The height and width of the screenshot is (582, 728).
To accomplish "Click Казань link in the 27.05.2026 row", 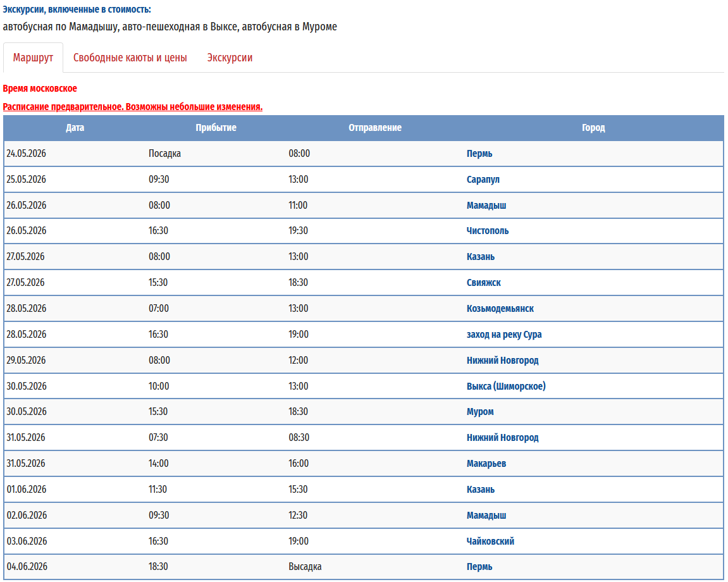I will (x=481, y=257).
